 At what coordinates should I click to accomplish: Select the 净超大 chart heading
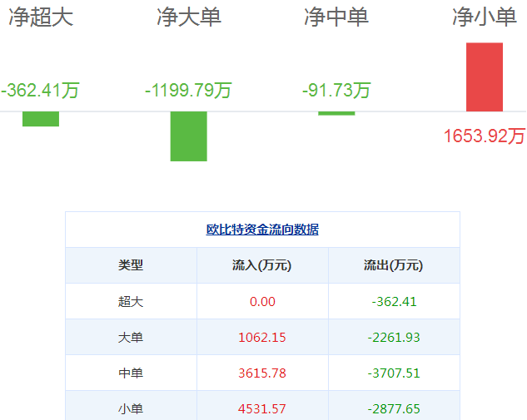click(x=41, y=17)
